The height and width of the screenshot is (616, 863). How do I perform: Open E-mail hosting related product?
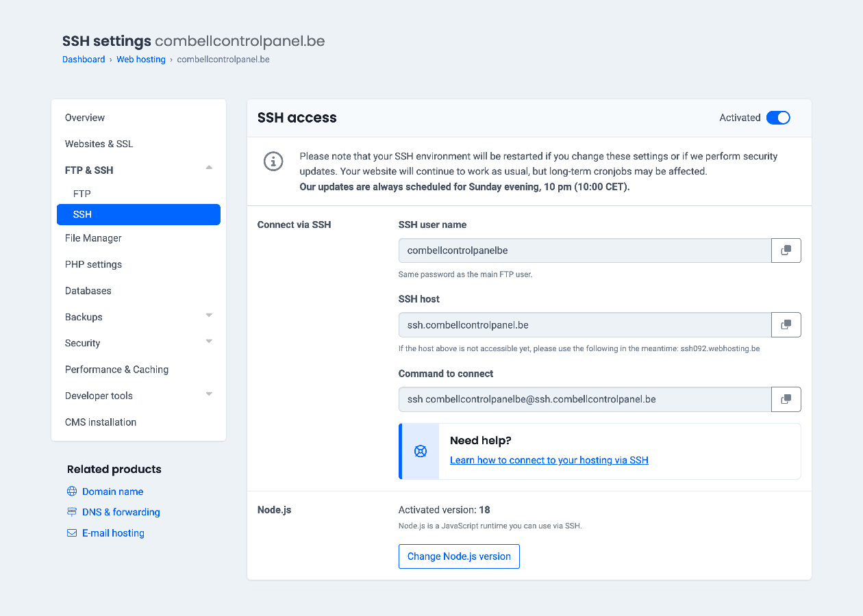coord(113,533)
